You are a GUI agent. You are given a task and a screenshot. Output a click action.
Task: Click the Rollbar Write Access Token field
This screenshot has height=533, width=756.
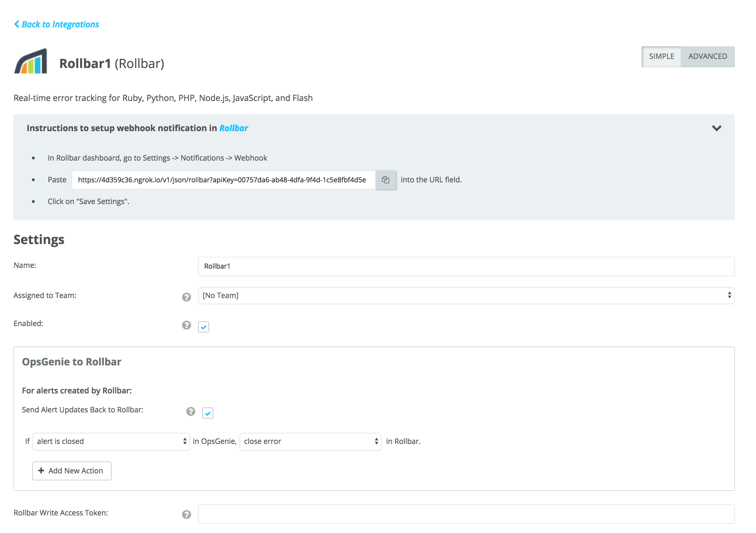tap(466, 514)
